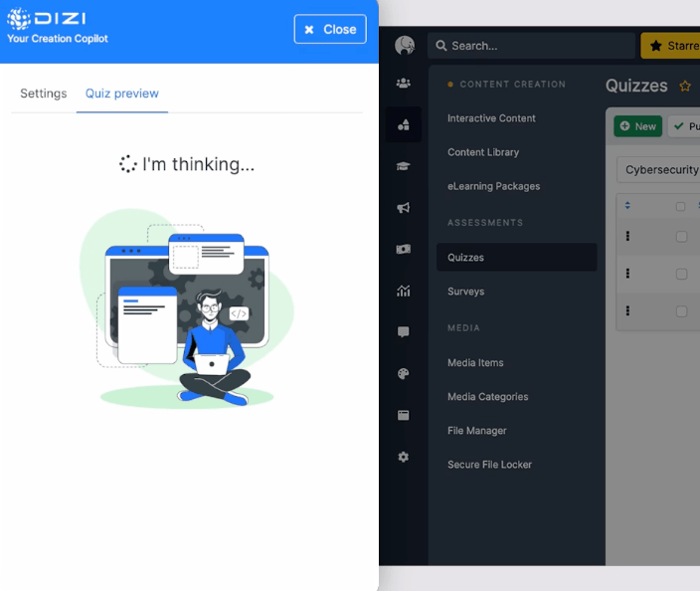Switch to the Settings tab

(44, 94)
